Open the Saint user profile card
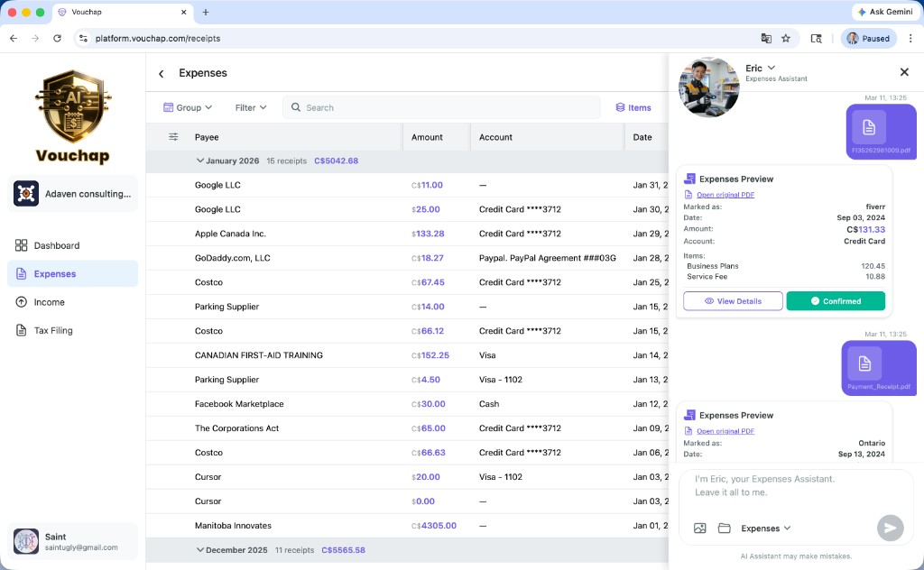The image size is (924, 570). [72, 542]
